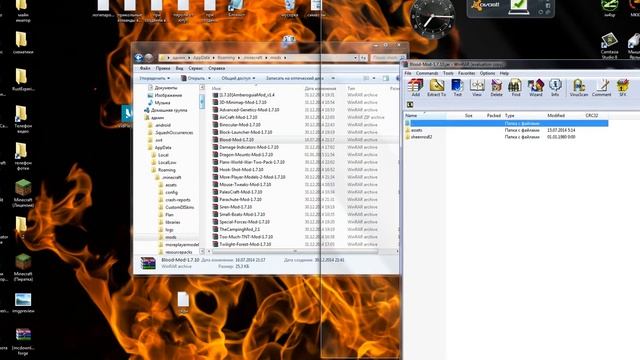
Task: Click the Find binoculars icon in WinRAR
Action: 516,88
